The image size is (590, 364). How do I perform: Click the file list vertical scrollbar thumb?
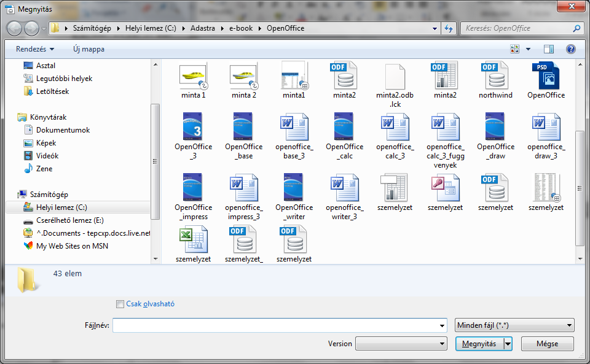coord(580,188)
